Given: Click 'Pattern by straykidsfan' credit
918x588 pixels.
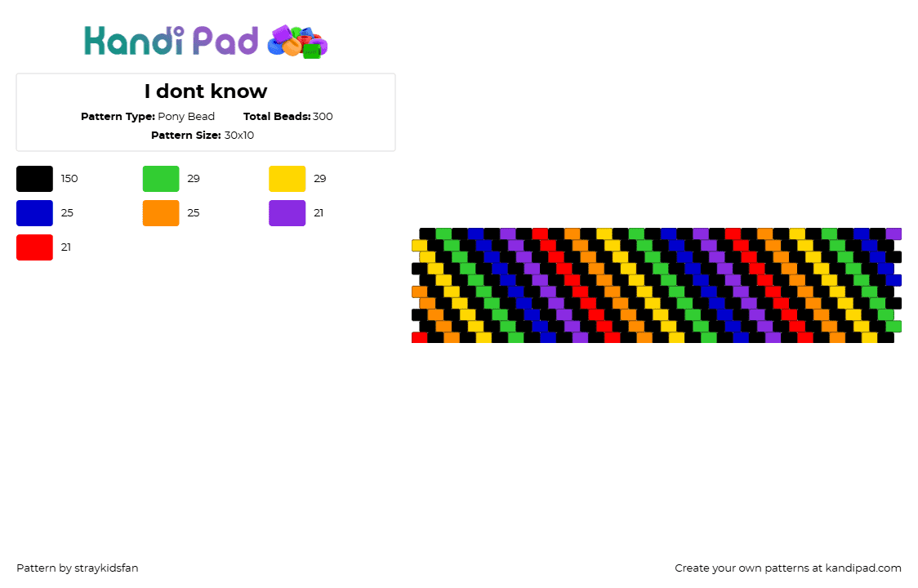Looking at the screenshot, I should [78, 568].
